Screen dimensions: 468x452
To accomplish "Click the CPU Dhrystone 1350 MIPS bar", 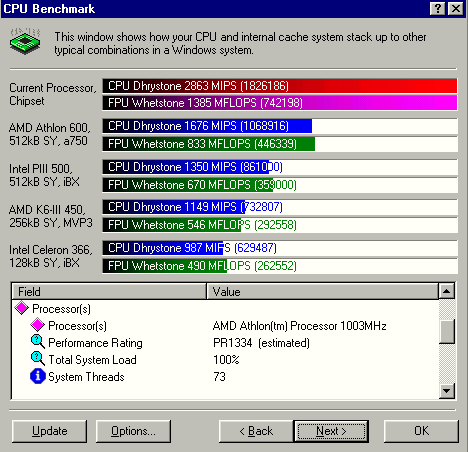I will [186, 167].
